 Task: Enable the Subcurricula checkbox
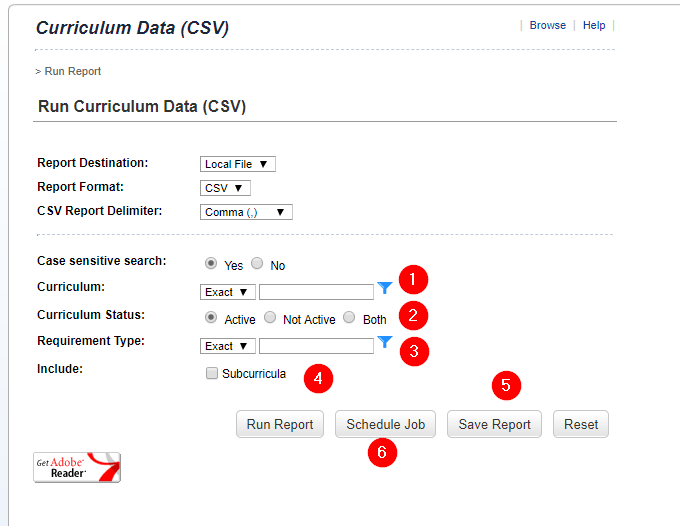pyautogui.click(x=211, y=374)
